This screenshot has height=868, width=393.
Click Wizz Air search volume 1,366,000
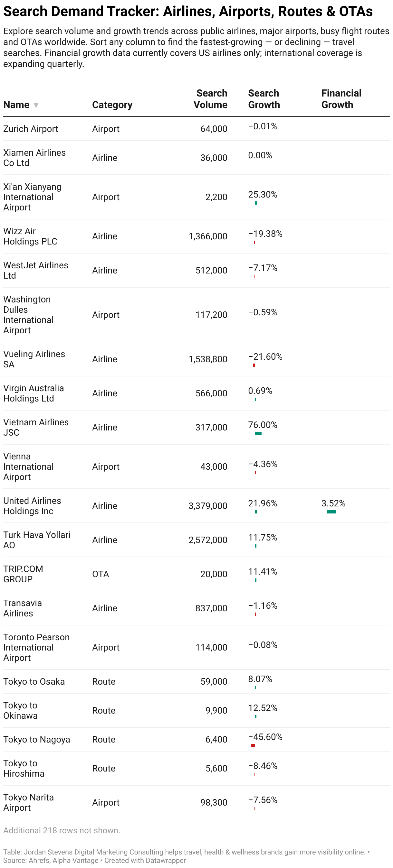pos(208,236)
